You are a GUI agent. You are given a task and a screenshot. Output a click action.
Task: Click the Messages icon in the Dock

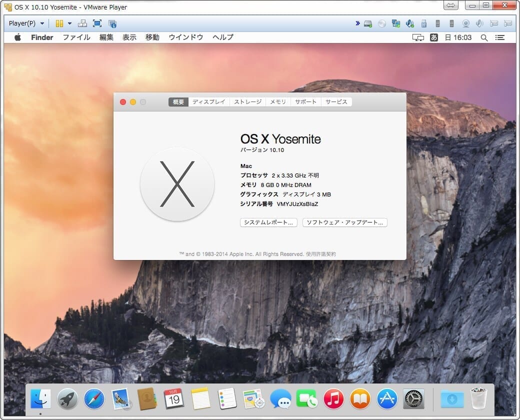[x=280, y=398]
